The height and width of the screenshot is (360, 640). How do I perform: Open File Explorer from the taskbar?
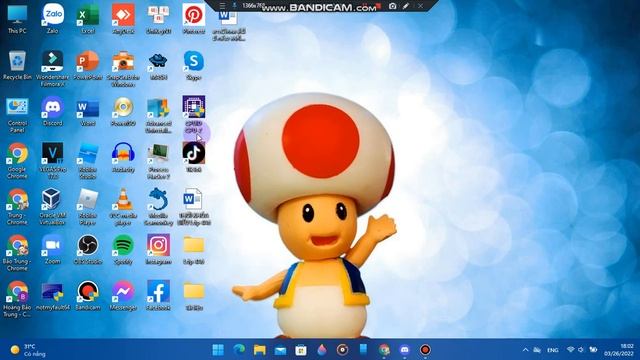tap(260, 350)
